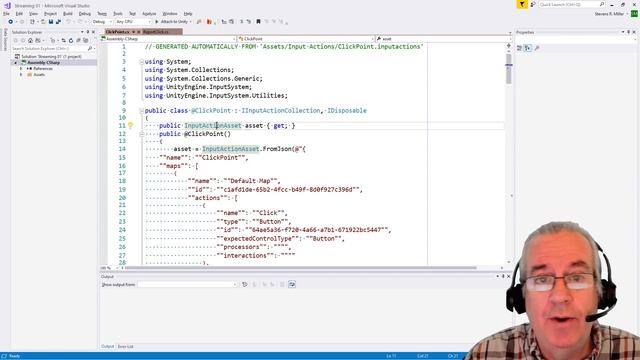Click the Undo toolbar icon
The height and width of the screenshot is (360, 640).
(x=69, y=22)
